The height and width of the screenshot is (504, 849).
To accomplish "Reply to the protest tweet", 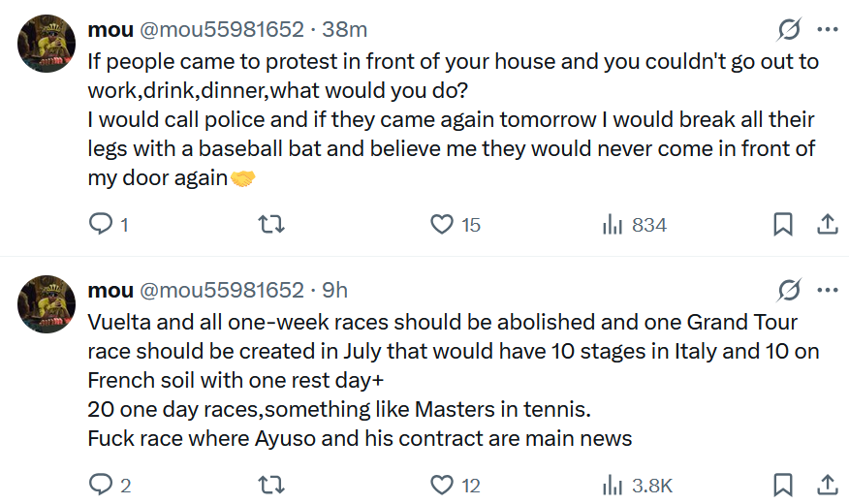I will [x=101, y=225].
